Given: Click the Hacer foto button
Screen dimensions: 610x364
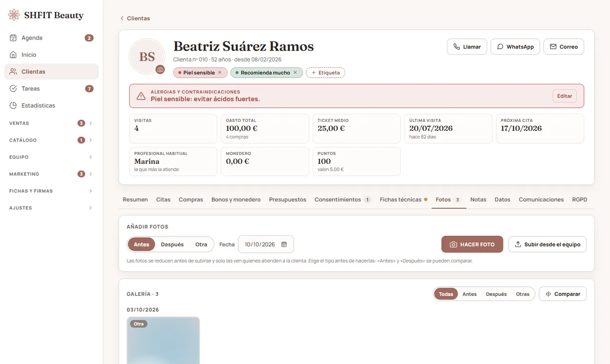Looking at the screenshot, I should click(472, 244).
